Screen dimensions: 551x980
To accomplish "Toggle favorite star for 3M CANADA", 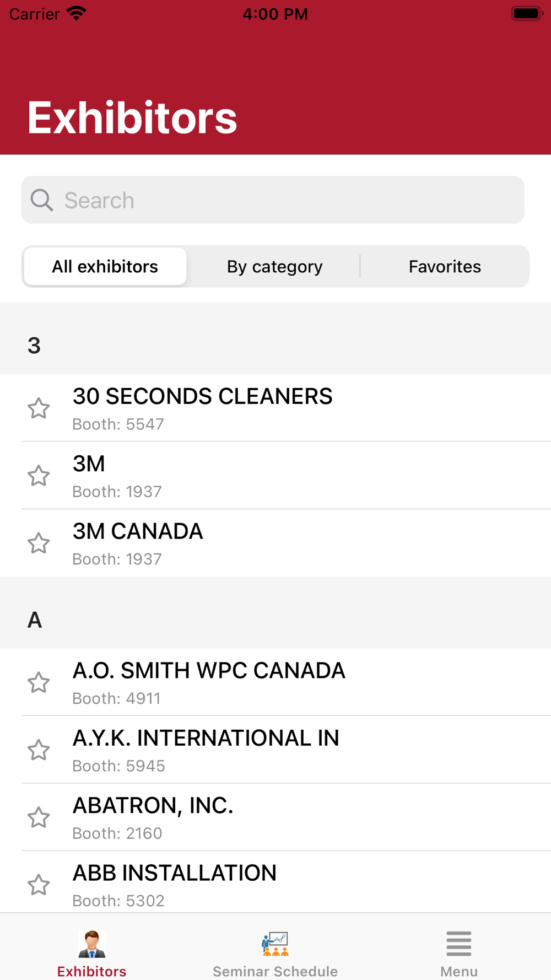I will pos(39,543).
